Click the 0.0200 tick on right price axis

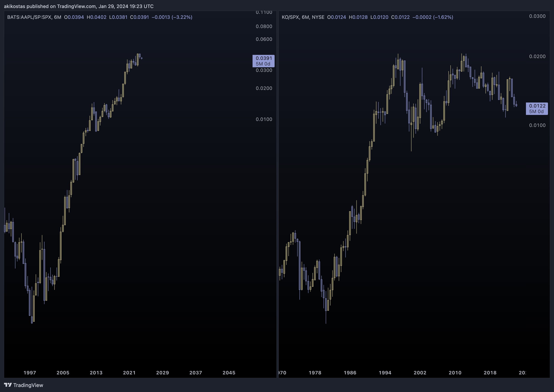click(537, 56)
